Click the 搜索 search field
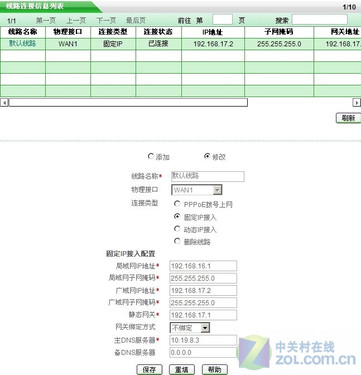Viewport: 361px width, 375px height. pos(320,20)
